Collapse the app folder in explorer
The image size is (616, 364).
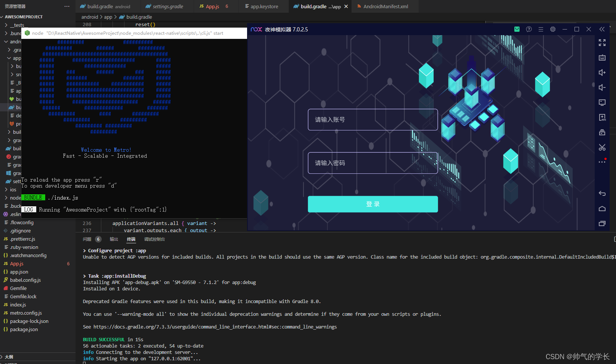pos(14,58)
